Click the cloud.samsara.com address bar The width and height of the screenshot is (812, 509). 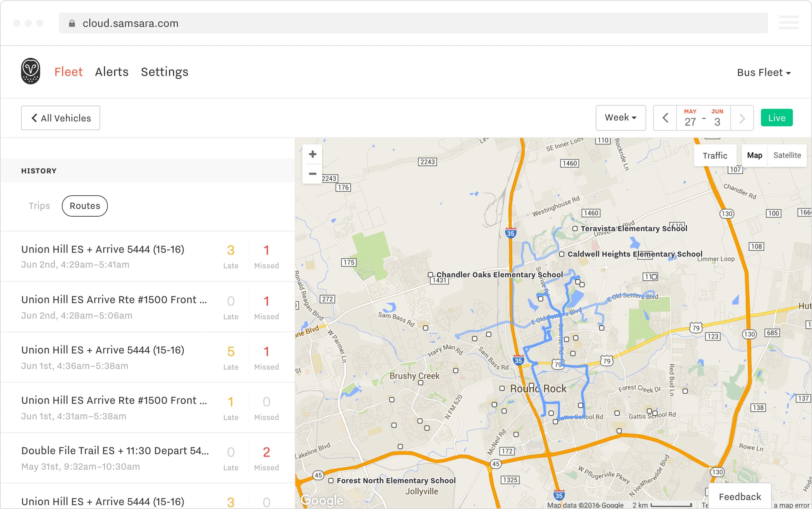click(413, 23)
